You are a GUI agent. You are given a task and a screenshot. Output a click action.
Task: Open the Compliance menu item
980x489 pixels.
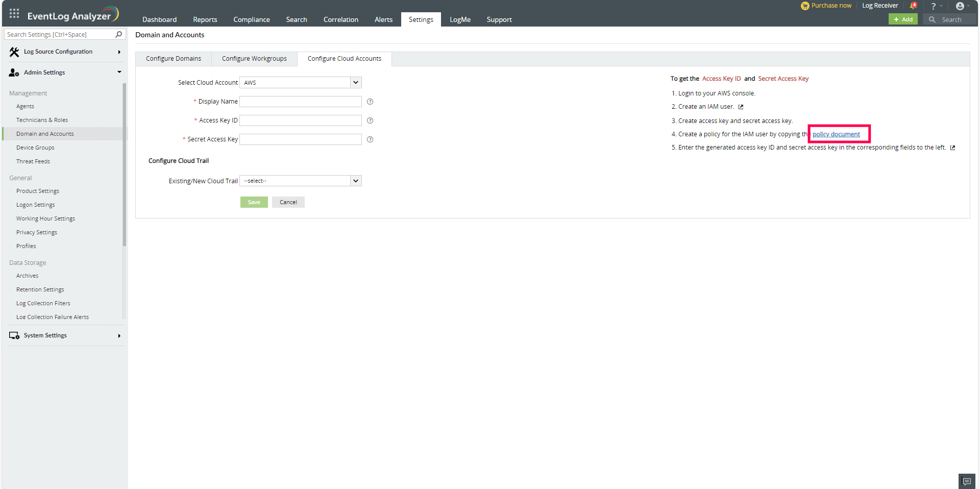(x=252, y=19)
